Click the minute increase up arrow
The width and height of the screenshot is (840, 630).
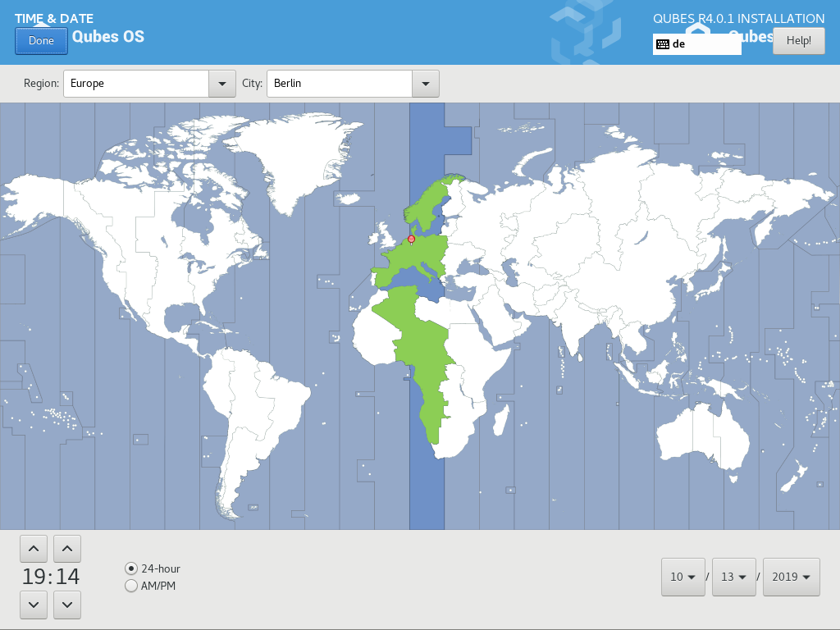pos(67,548)
